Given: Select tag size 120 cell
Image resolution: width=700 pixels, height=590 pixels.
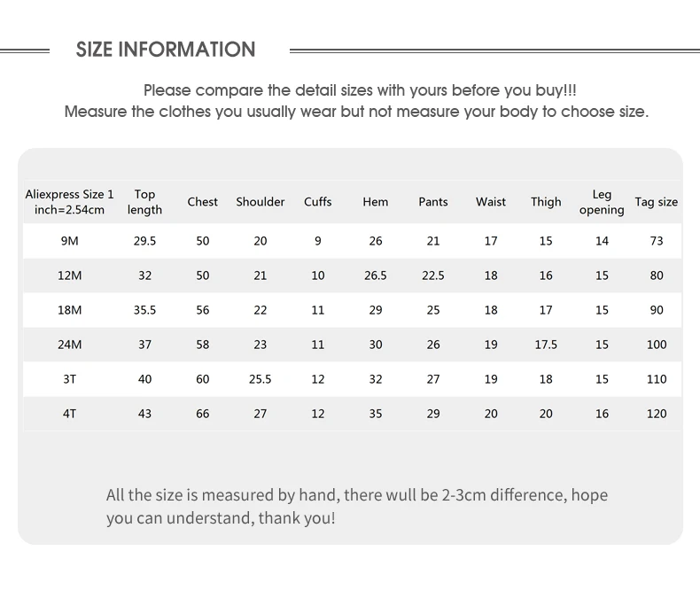Looking at the screenshot, I should [x=657, y=414].
